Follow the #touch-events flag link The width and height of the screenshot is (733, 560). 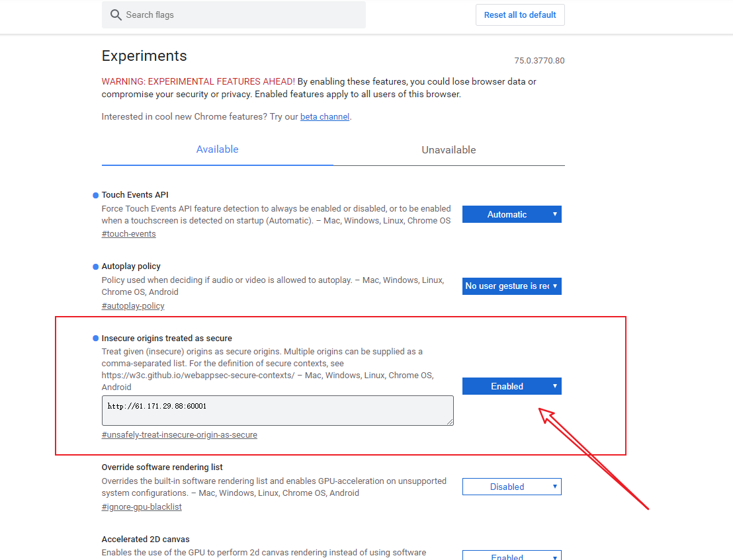[128, 233]
